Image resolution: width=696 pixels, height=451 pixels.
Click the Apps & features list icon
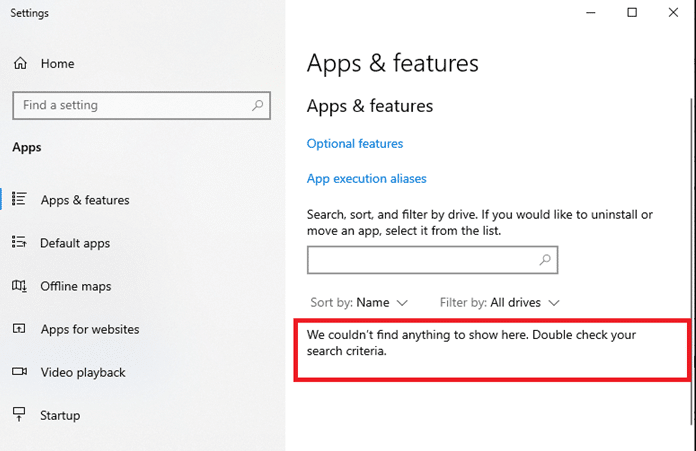(19, 200)
